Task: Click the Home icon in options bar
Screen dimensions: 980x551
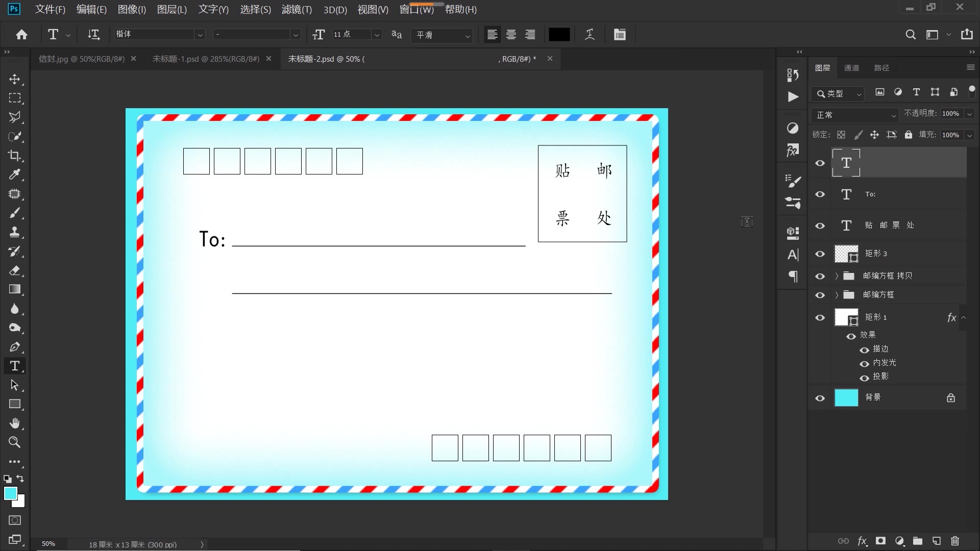Action: click(21, 34)
